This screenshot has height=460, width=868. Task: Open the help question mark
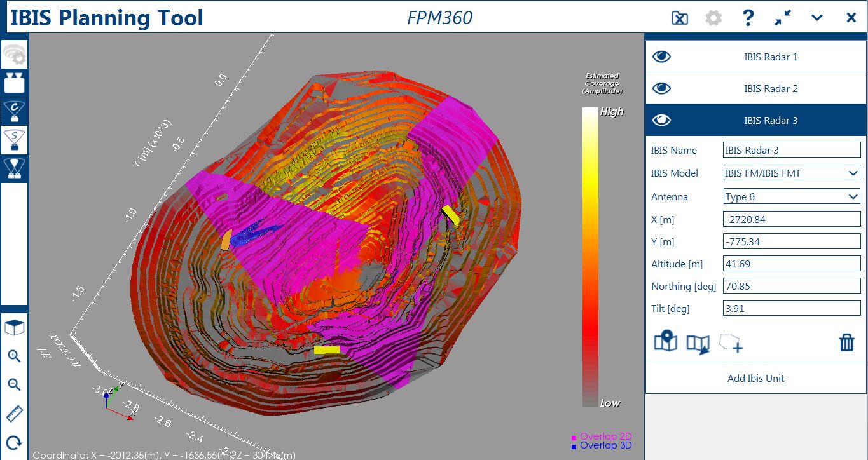[748, 18]
